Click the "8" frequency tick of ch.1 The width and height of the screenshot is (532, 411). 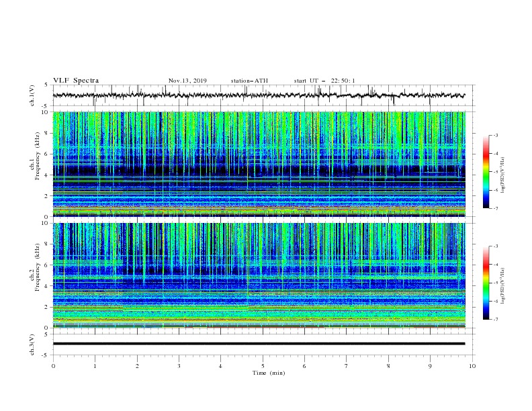46,133
